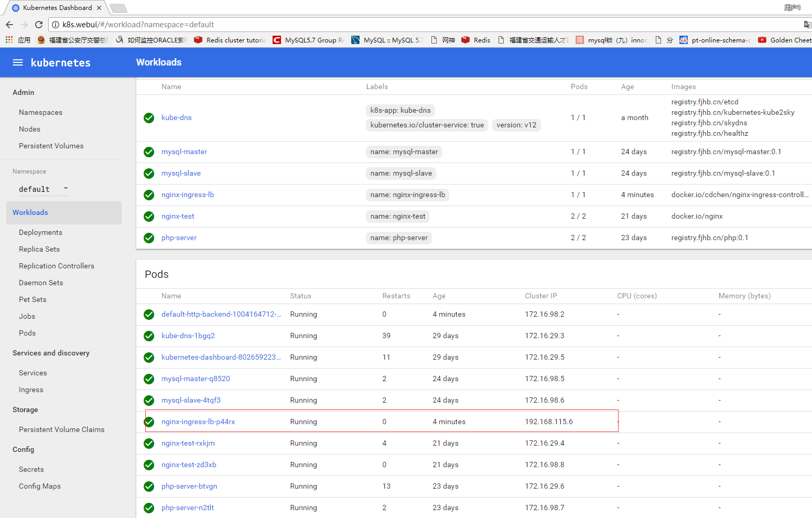This screenshot has height=518, width=812.
Task: Open Ingress in the sidebar
Action: (x=31, y=390)
